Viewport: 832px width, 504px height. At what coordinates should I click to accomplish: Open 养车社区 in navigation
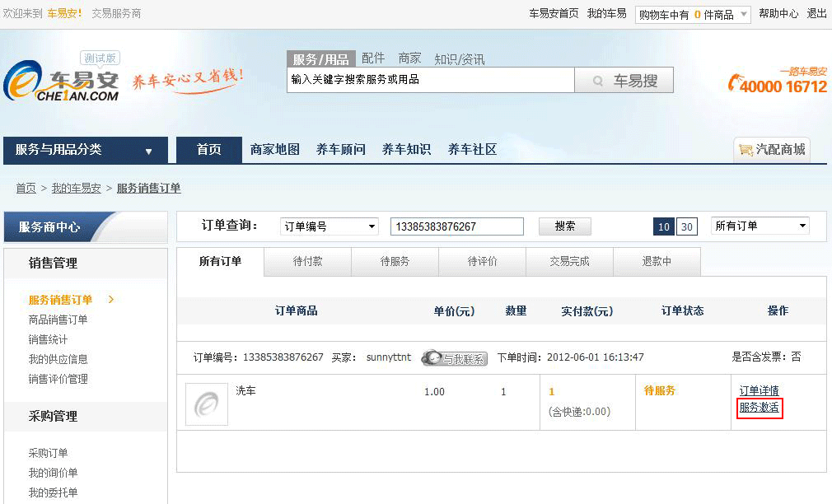472,150
